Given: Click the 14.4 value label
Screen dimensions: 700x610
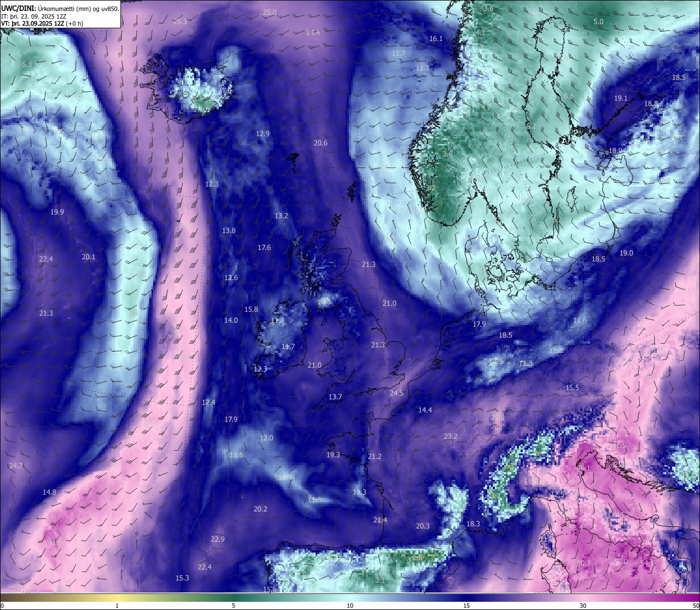Looking at the screenshot, I should pyautogui.click(x=425, y=410).
